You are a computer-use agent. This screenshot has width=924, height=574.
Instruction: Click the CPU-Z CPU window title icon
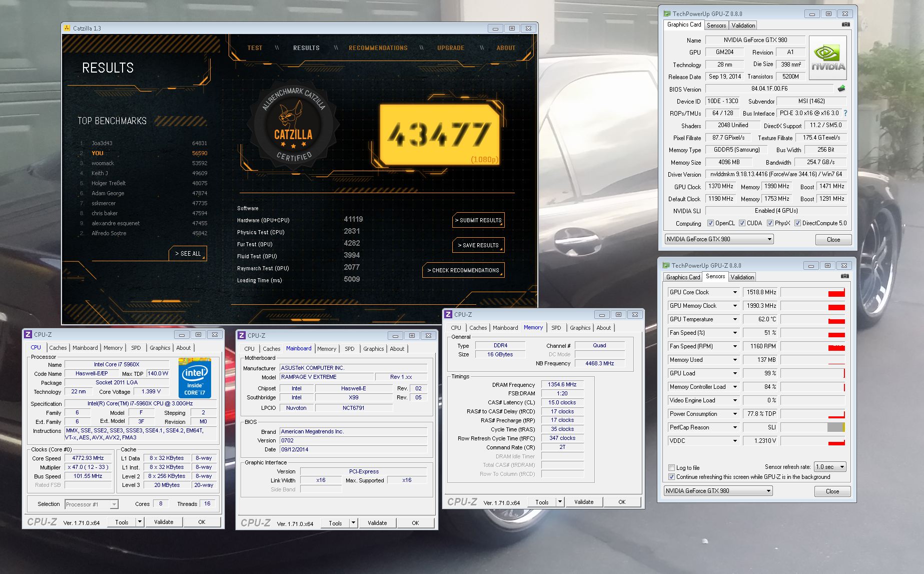pos(28,334)
